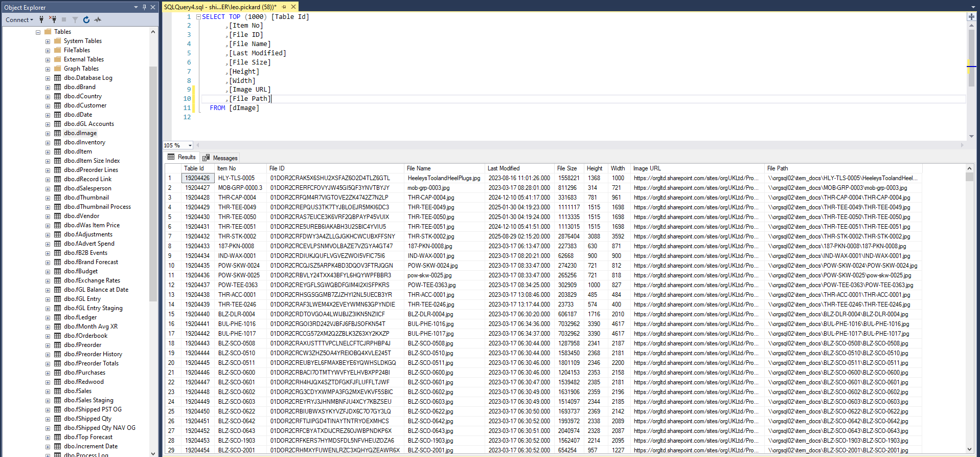
Task: Click the Object Explorer filter funnel icon
Action: [x=75, y=19]
